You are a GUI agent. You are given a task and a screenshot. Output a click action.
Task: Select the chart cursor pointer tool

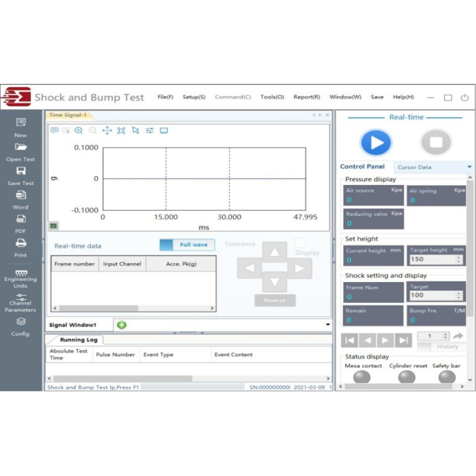[136, 130]
